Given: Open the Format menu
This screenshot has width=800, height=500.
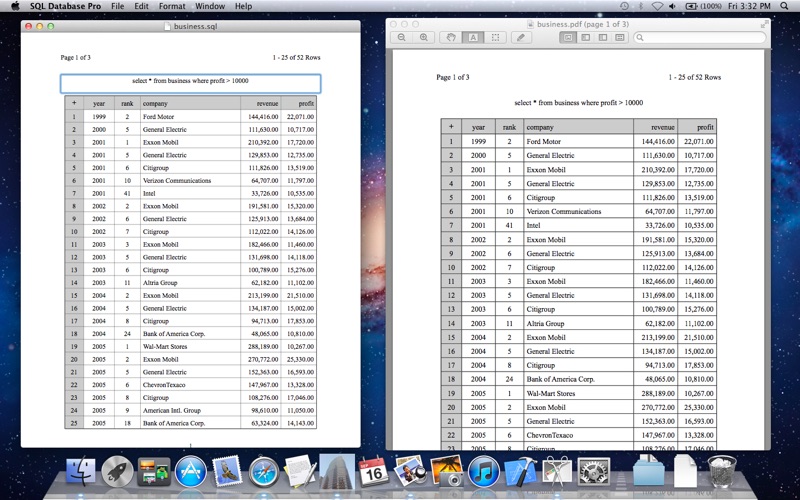Looking at the screenshot, I should click(172, 6).
